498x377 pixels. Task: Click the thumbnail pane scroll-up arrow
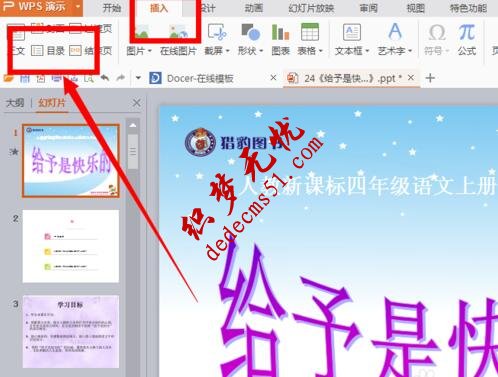click(133, 126)
